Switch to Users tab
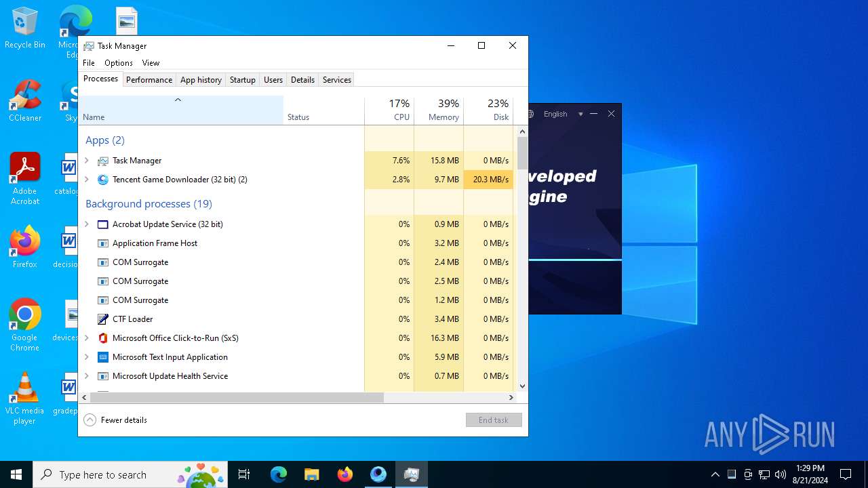 (x=273, y=80)
